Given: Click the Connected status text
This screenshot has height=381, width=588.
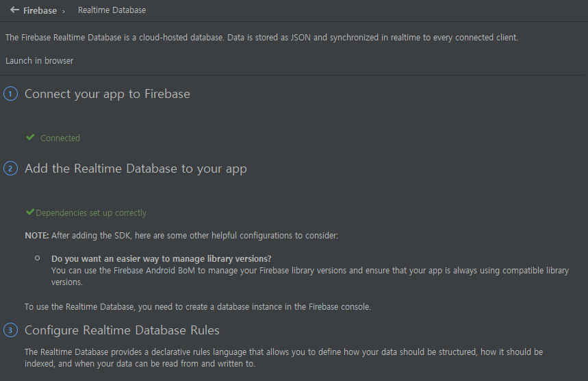Looking at the screenshot, I should (x=60, y=138).
